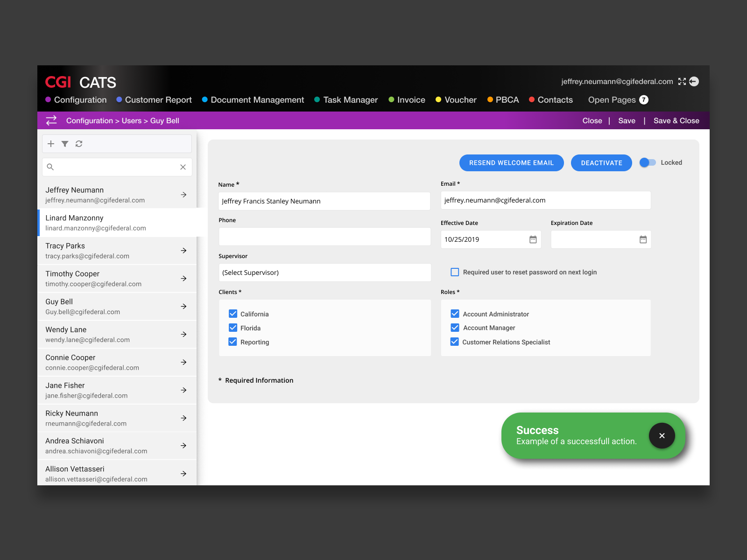Click the add user plus icon
Image resolution: width=747 pixels, height=560 pixels.
pyautogui.click(x=51, y=144)
